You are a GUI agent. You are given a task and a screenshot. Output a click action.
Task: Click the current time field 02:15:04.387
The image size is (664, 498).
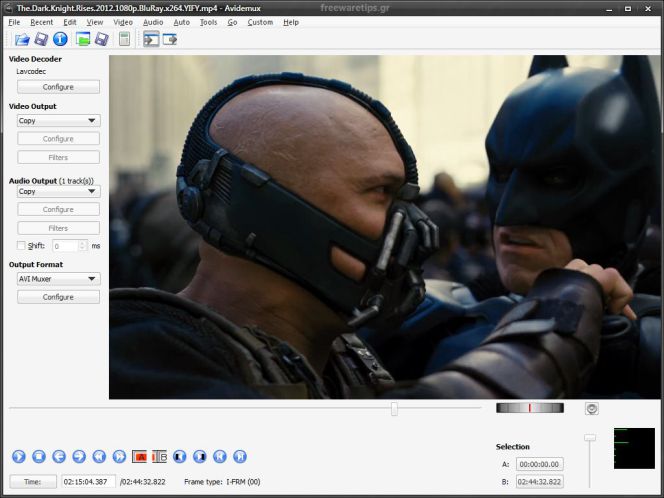(x=89, y=482)
